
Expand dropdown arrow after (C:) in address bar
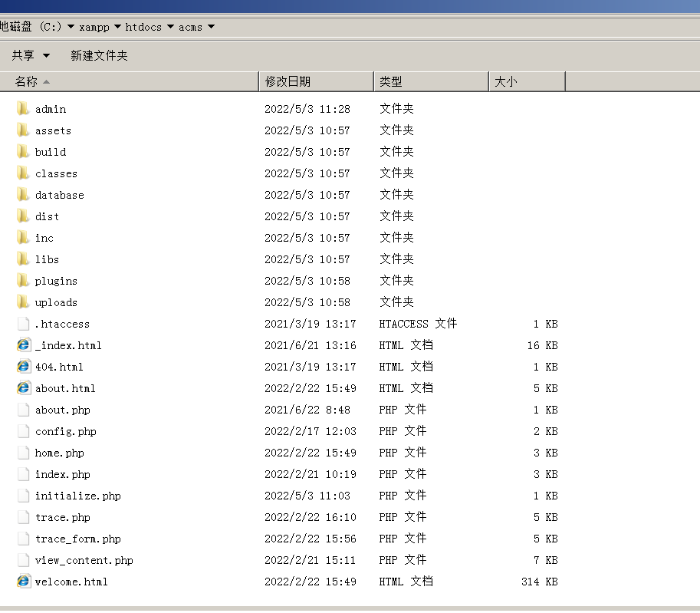71,27
